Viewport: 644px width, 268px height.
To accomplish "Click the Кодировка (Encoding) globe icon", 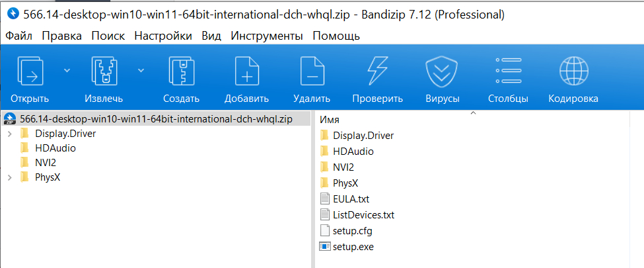I will [x=574, y=71].
